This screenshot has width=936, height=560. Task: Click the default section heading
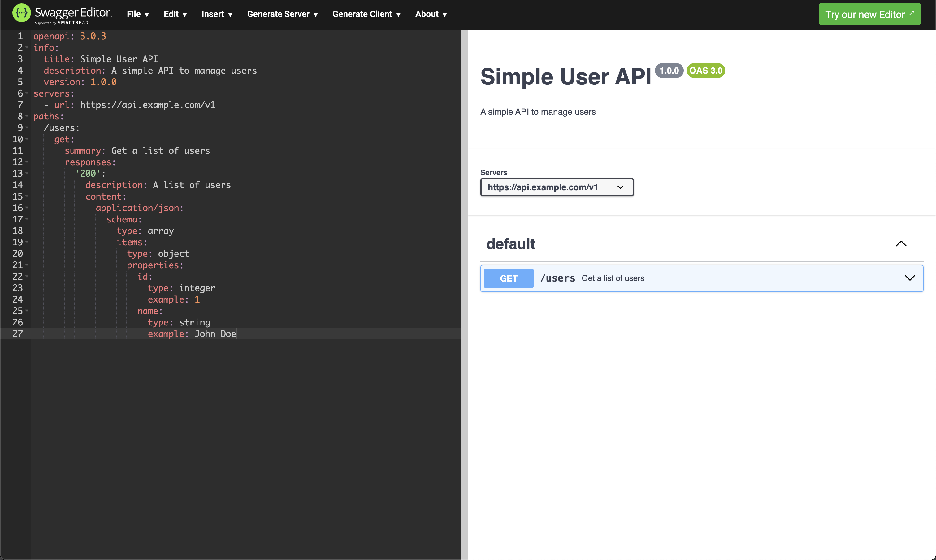pos(511,244)
